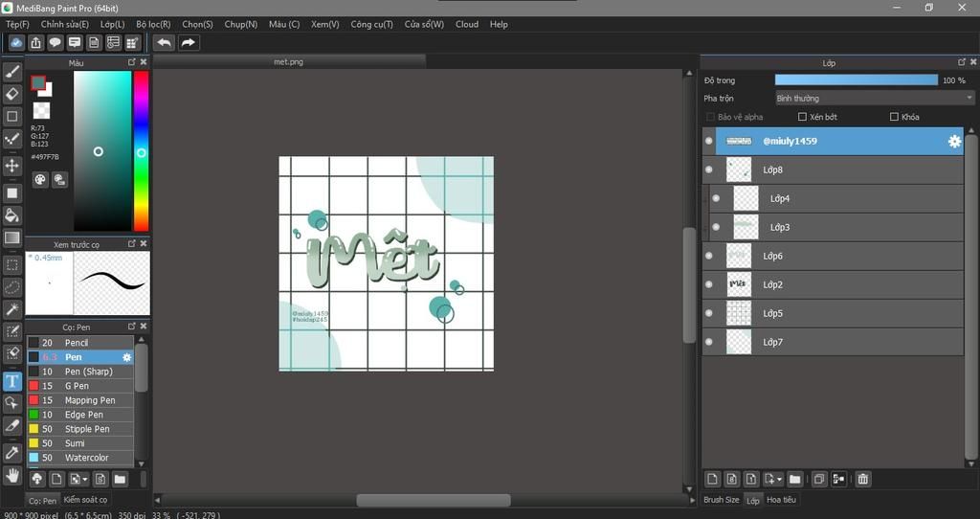Viewport: 980px width, 519px height.
Task: Undock the Cọ: Pen panel header
Action: [x=132, y=326]
